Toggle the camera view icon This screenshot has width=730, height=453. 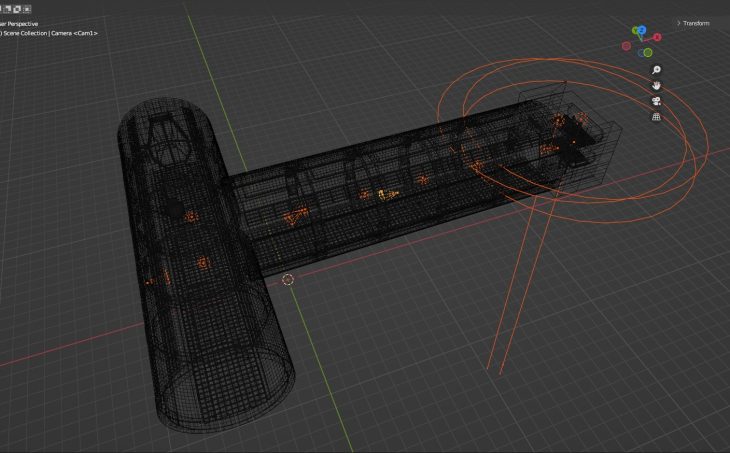(656, 101)
